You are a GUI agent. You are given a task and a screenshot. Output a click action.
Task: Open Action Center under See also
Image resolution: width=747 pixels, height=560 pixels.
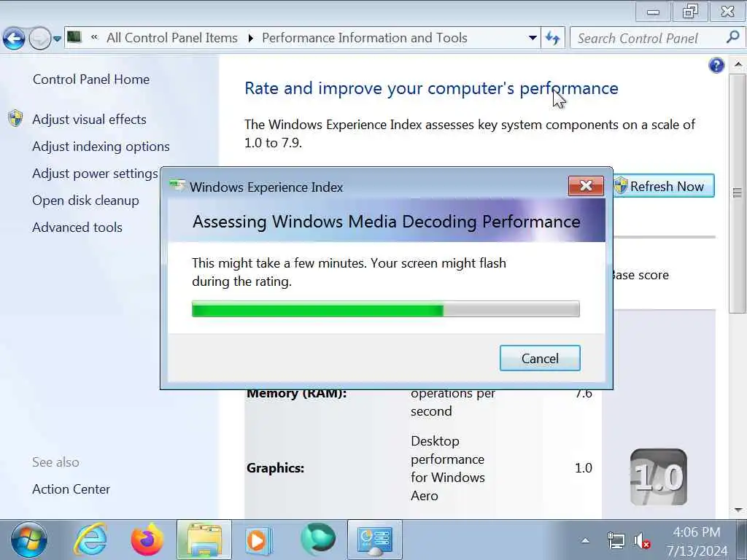71,489
